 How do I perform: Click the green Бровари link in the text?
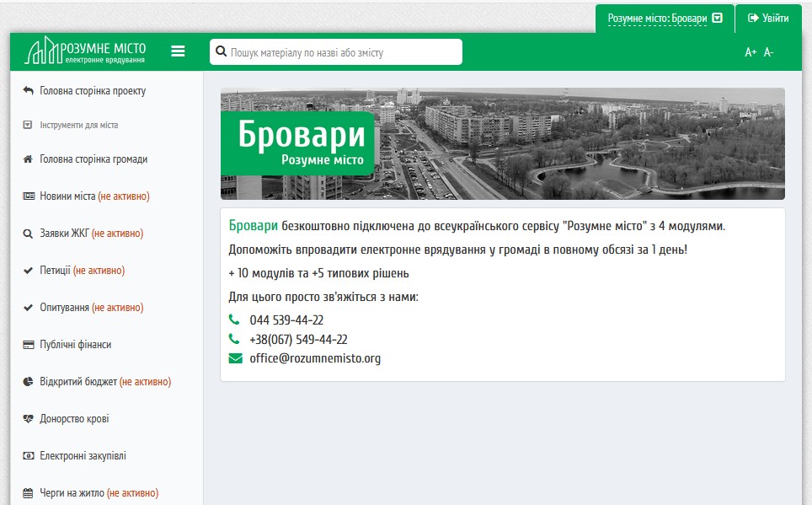pyautogui.click(x=254, y=226)
